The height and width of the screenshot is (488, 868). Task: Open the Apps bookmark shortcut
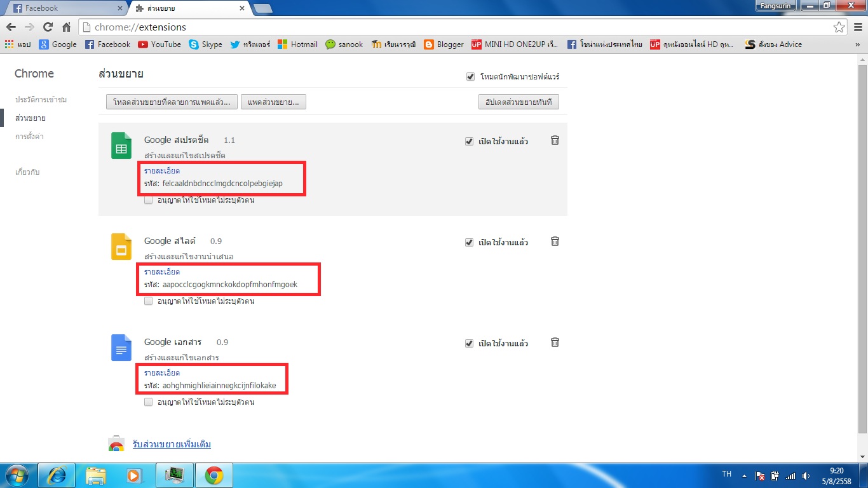[18, 44]
